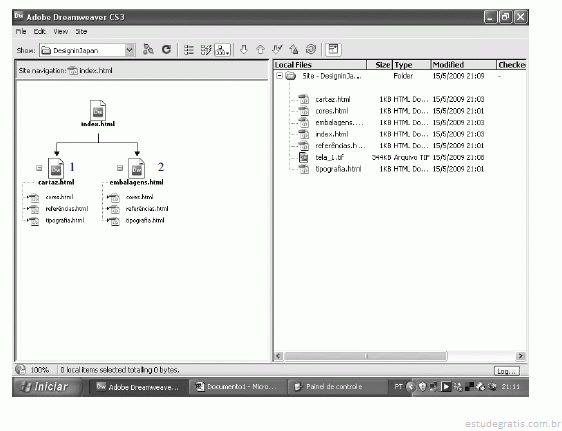Click the system clock 21:11
The height and width of the screenshot is (431, 562).
510,387
